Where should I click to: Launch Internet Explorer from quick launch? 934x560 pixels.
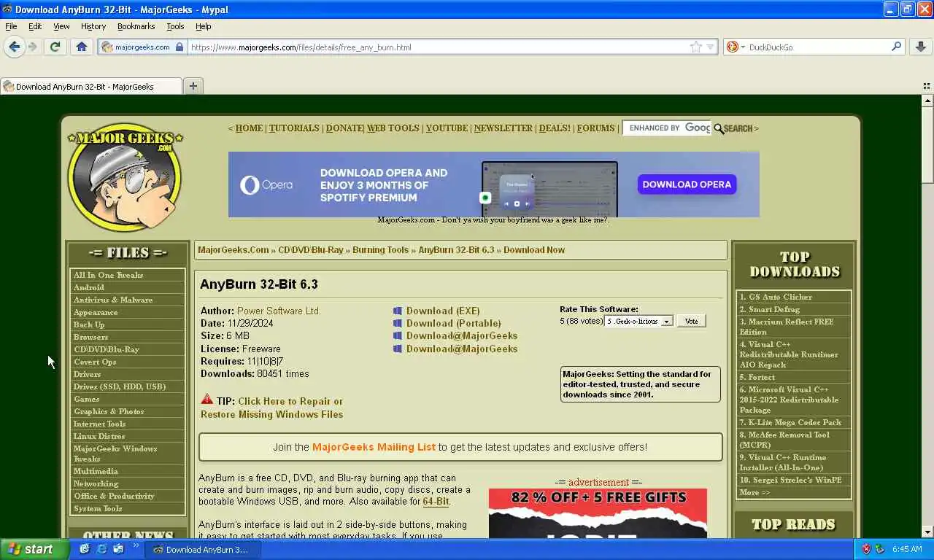101,549
